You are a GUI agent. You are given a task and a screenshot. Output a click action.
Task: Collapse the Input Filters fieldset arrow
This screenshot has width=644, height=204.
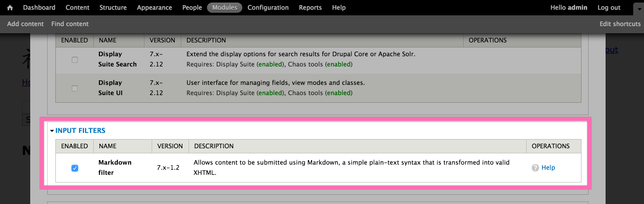pyautogui.click(x=52, y=131)
